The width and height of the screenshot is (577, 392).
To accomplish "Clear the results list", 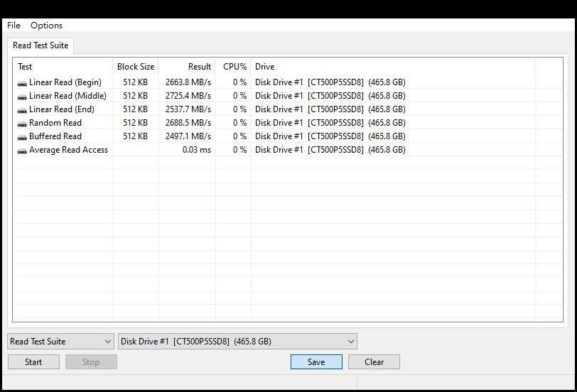I will tap(374, 362).
